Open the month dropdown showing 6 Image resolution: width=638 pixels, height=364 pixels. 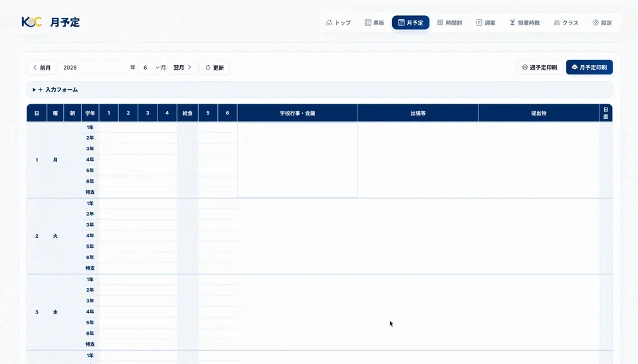tap(149, 68)
